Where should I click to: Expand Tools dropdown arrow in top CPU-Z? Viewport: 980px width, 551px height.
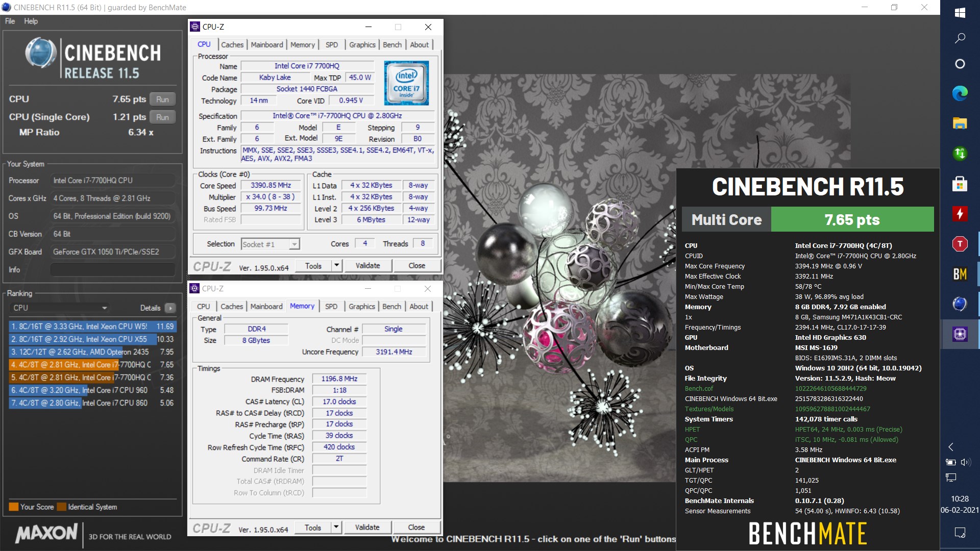tap(336, 265)
